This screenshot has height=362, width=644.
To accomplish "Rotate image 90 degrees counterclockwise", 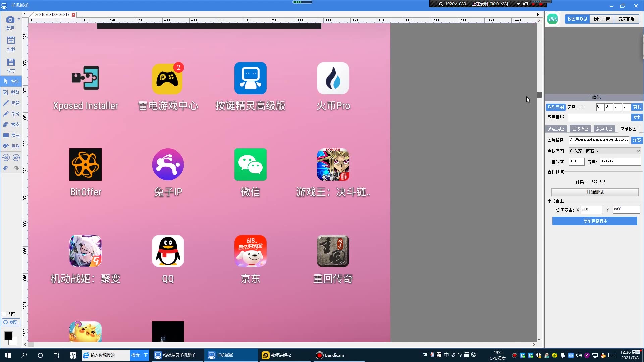I will (x=6, y=157).
